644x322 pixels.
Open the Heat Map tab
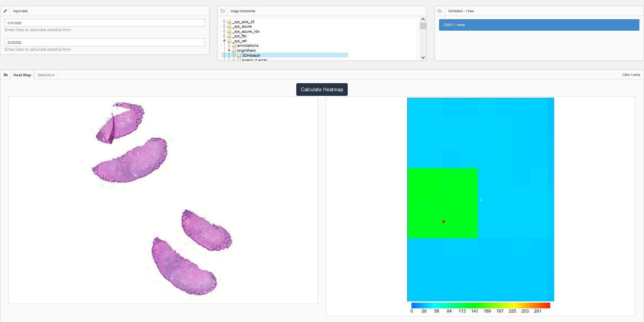22,75
